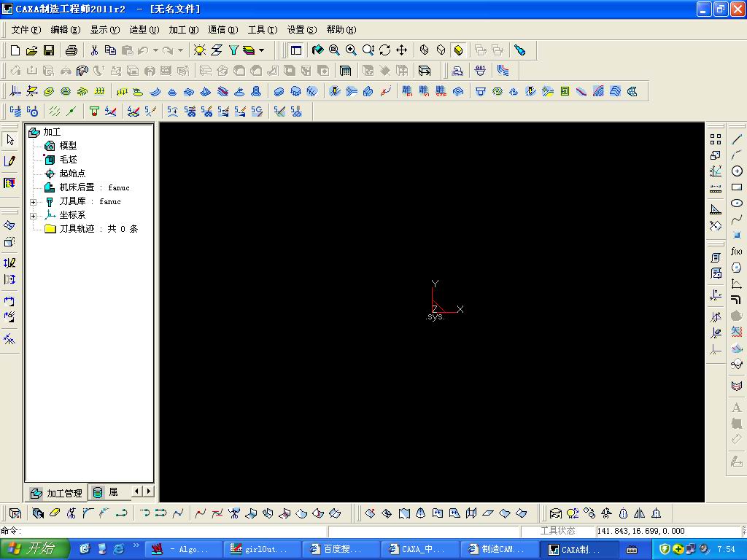Click the zoom in magnifier icon
Image resolution: width=747 pixels, height=560 pixels.
pyautogui.click(x=351, y=50)
